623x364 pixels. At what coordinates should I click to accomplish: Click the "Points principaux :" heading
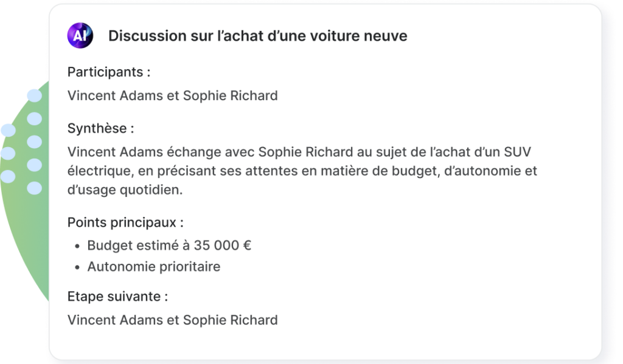coord(125,222)
